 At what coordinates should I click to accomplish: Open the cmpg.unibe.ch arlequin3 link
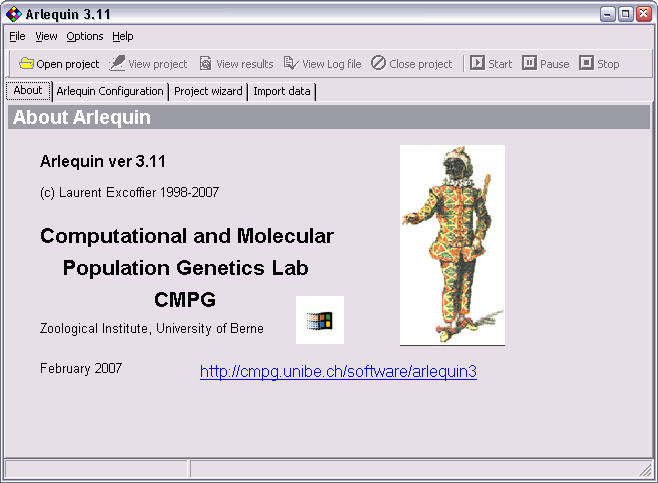(x=338, y=372)
